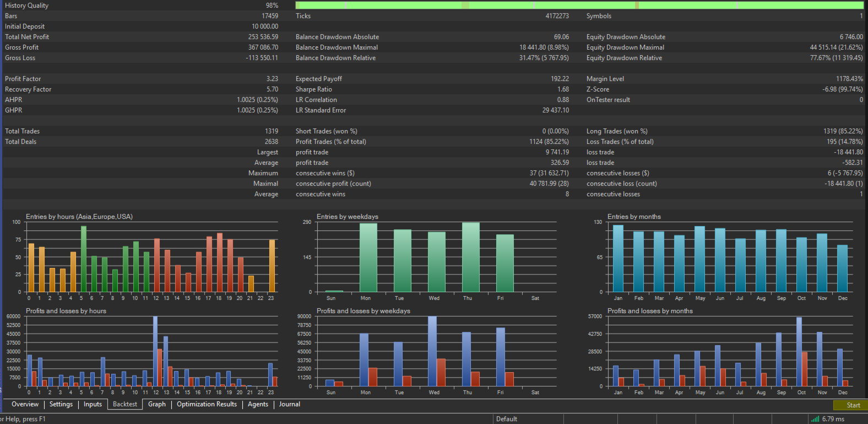The width and height of the screenshot is (868, 424).
Task: Select the Total Net Profit value
Action: [263, 37]
